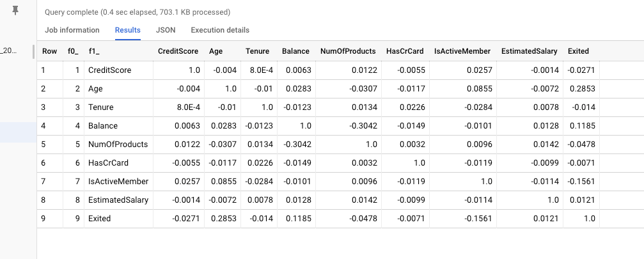Select the NumOfProducts column header

tap(349, 51)
